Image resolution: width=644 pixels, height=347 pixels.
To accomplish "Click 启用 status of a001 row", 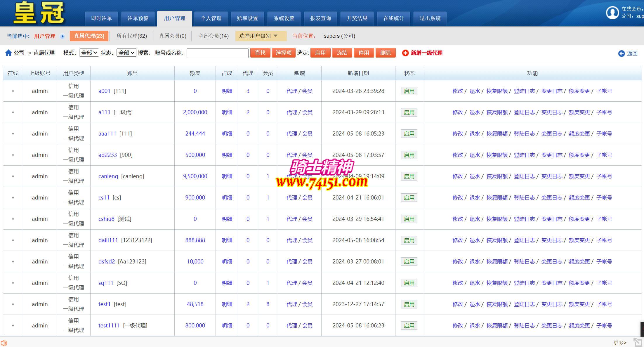I will click(409, 91).
